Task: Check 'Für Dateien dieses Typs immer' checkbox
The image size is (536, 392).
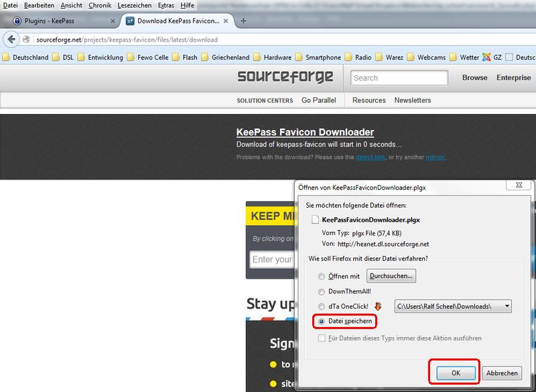Action: pyautogui.click(x=322, y=338)
